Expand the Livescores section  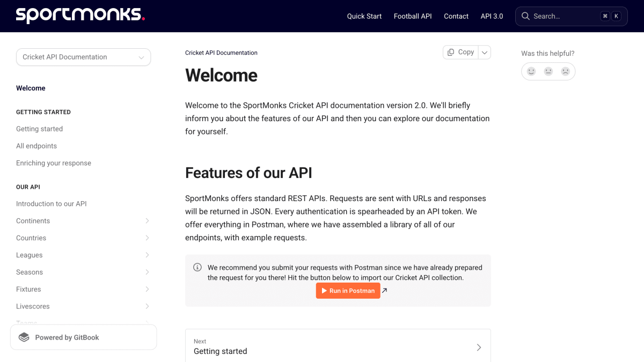(x=147, y=307)
